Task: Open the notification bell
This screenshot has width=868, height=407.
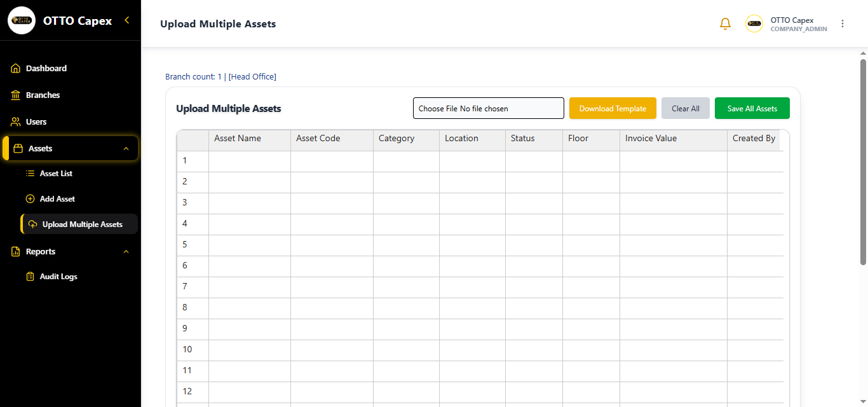Action: point(725,24)
